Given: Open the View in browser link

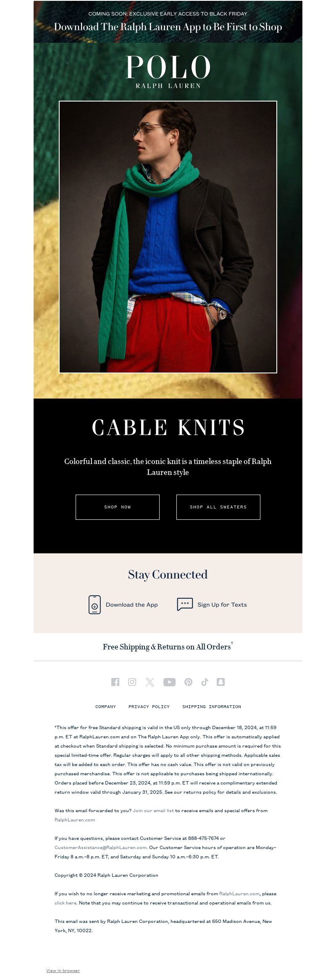Looking at the screenshot, I should point(63,970).
